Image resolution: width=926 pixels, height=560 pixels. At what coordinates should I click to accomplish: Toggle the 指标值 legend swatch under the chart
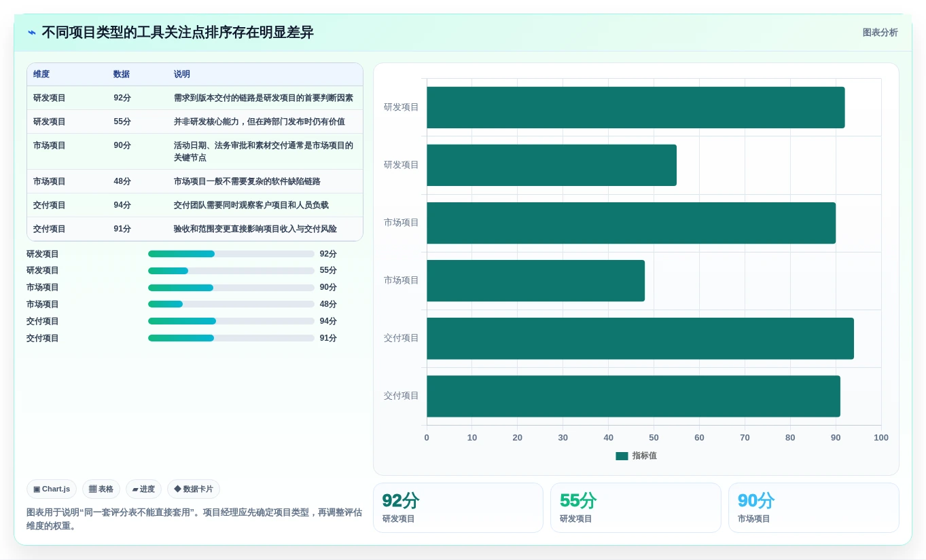(x=622, y=456)
